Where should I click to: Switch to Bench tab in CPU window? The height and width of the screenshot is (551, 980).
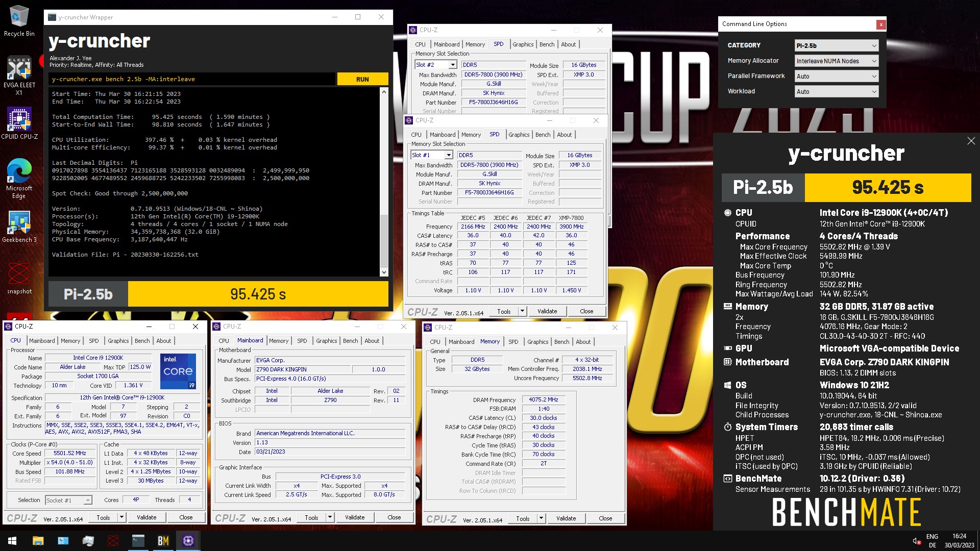coord(142,341)
